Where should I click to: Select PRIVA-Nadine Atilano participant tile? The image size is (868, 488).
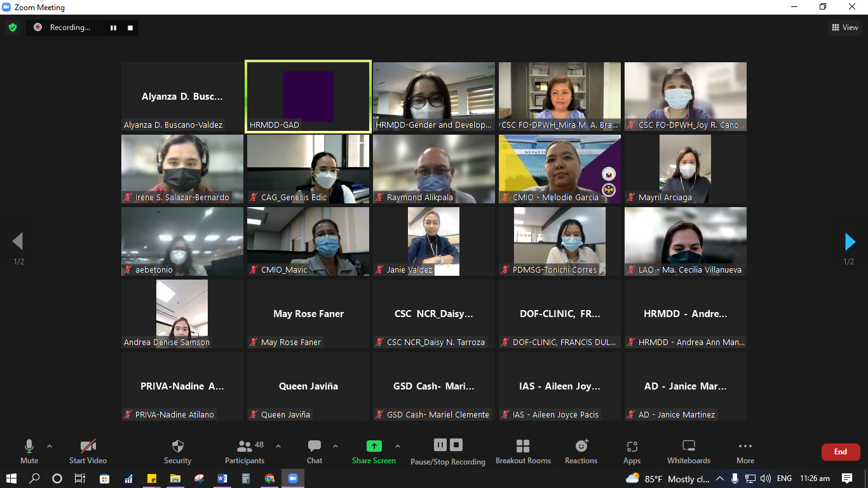(182, 386)
